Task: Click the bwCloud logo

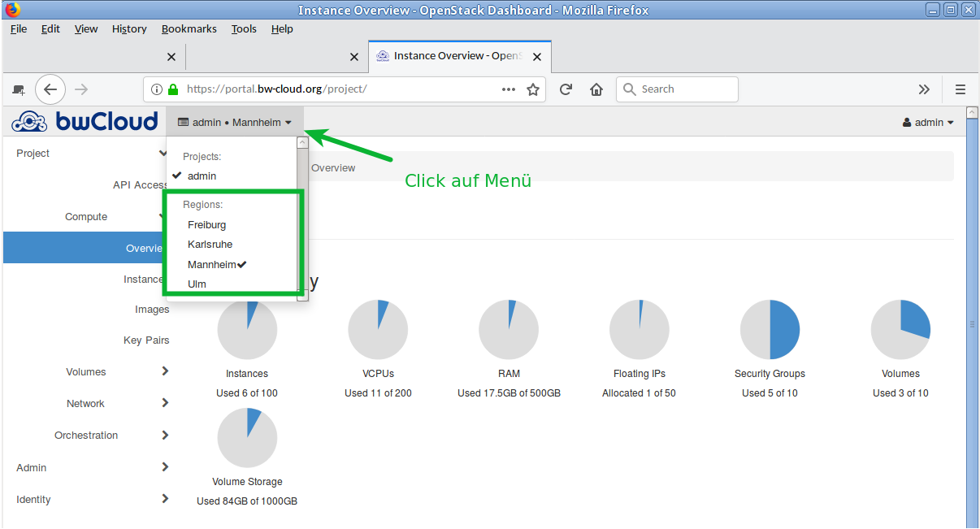Action: click(x=85, y=122)
